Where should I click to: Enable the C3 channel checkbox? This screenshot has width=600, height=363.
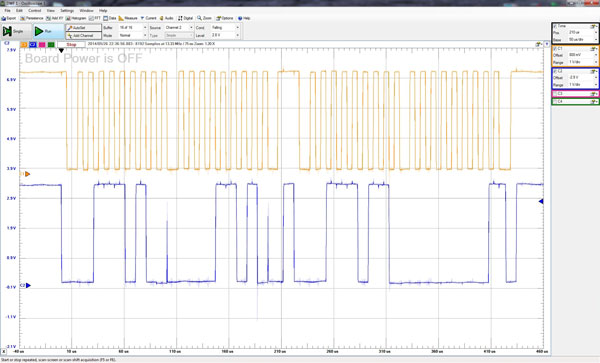(x=555, y=94)
